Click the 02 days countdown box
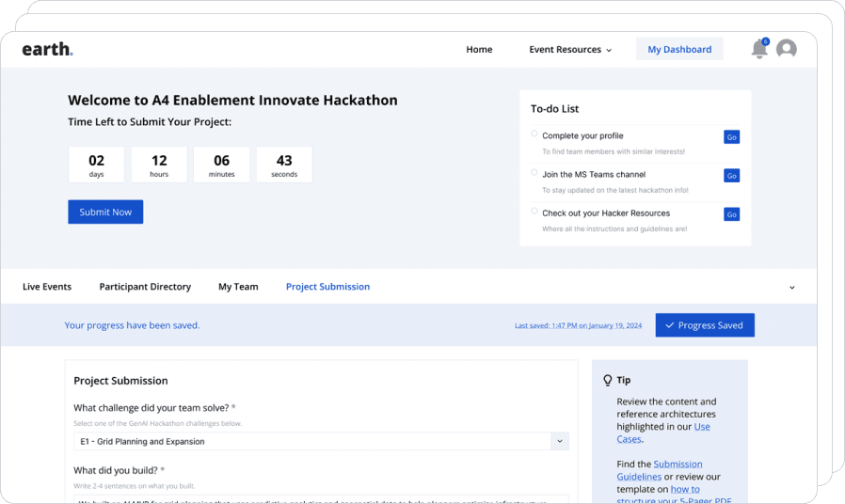Screen dimensions: 845x504 97,165
